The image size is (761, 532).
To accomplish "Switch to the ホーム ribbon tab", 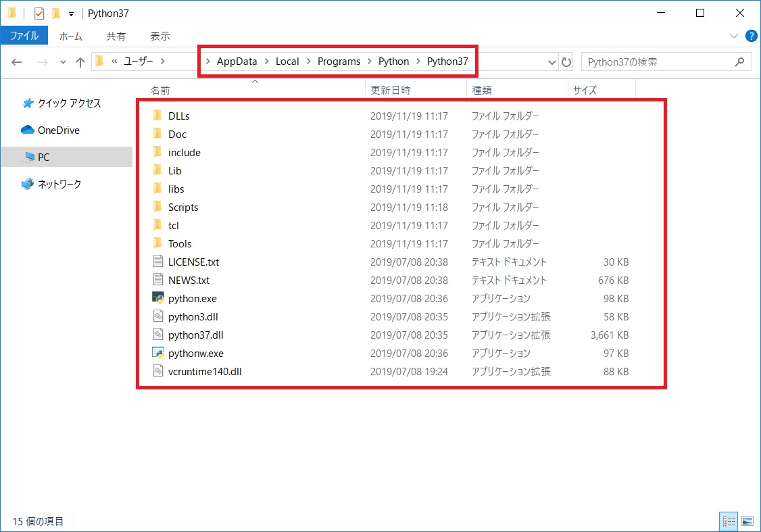I will pyautogui.click(x=71, y=36).
